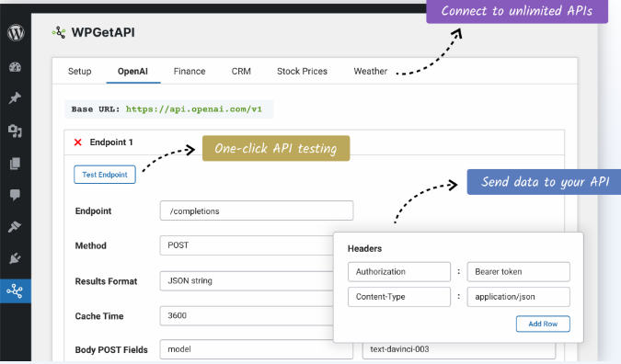Click the Body POST Fields label
Viewport: 621px width, 364px height.
pos(111,350)
